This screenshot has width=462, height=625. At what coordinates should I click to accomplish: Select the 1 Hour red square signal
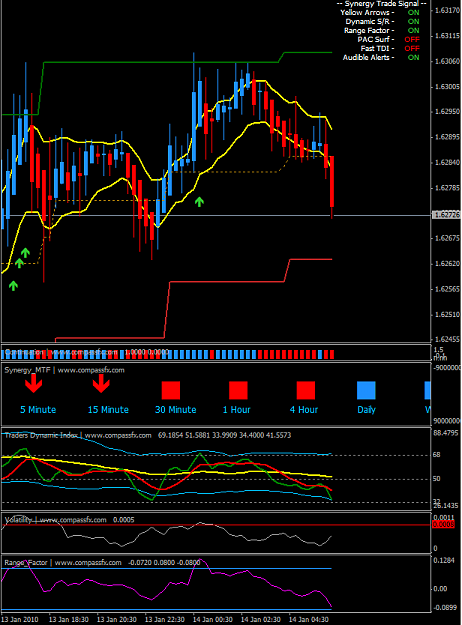(x=238, y=390)
